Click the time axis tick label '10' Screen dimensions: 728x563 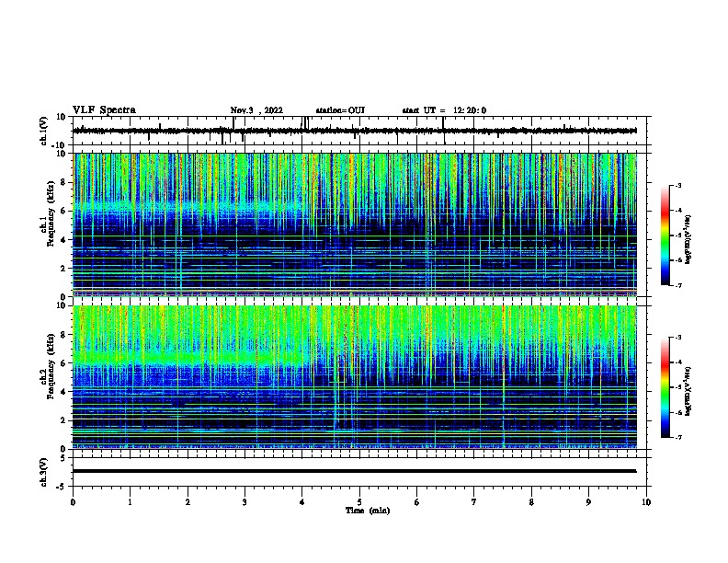(x=646, y=502)
